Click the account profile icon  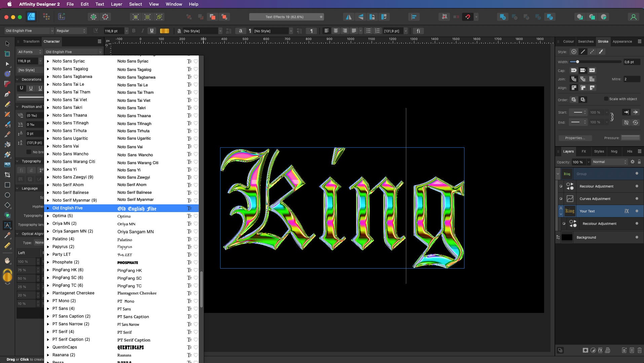click(633, 17)
